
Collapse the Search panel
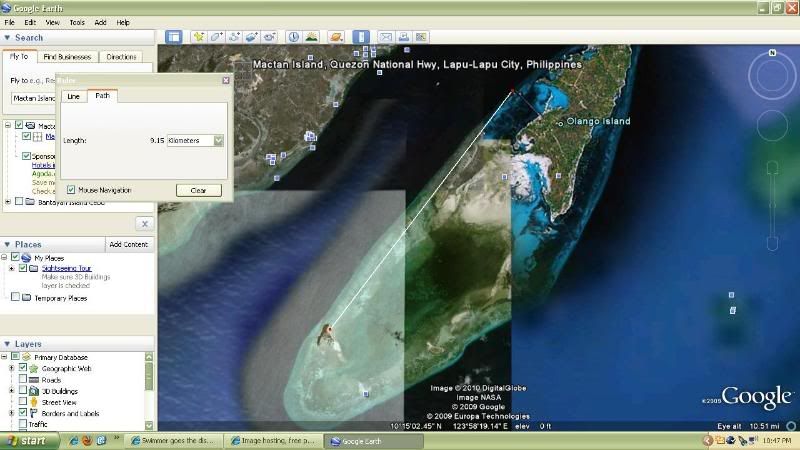click(x=7, y=37)
